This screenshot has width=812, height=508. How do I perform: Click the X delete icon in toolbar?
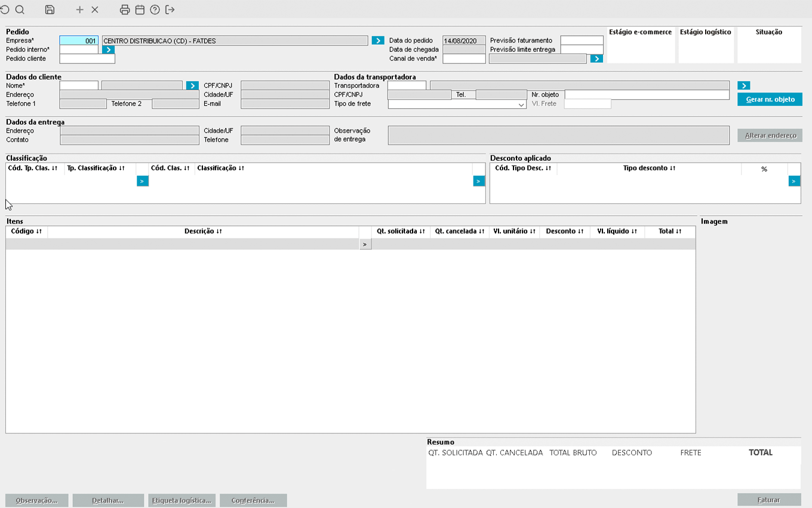[95, 10]
